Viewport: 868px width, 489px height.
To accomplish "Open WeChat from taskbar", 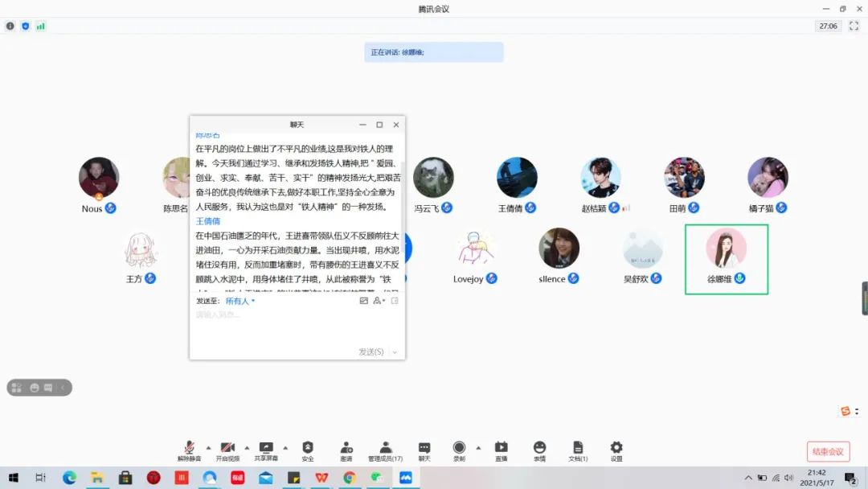I will pyautogui.click(x=378, y=478).
